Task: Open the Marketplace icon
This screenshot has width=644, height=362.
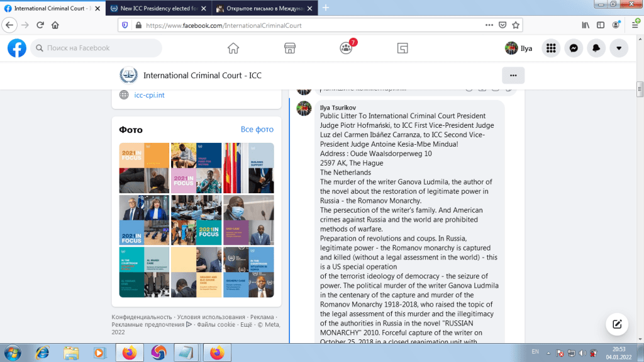Action: (x=290, y=48)
